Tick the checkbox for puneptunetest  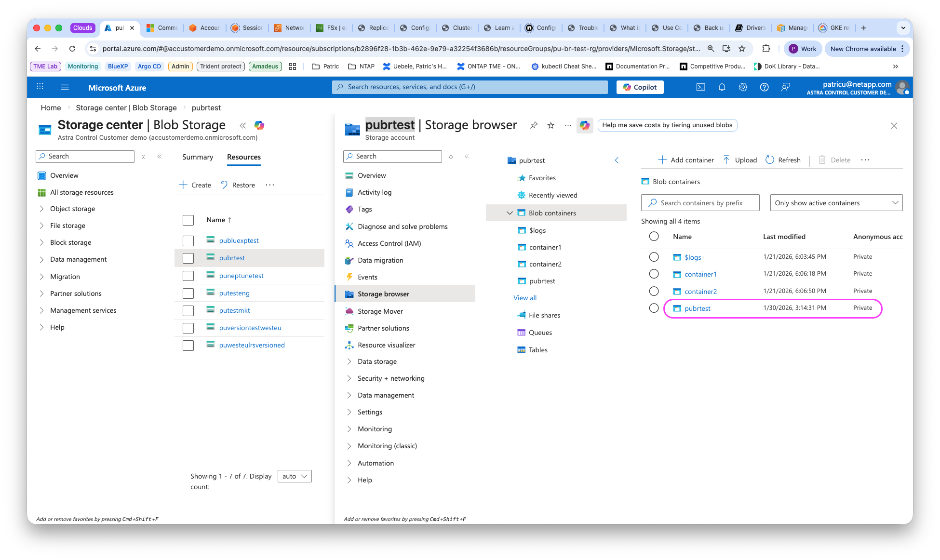(x=188, y=276)
